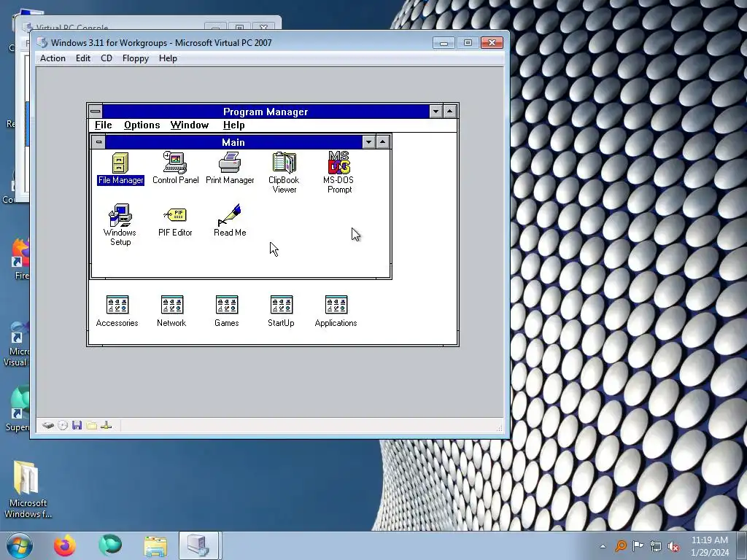
Task: Click the muted volume tray icon
Action: point(673,546)
